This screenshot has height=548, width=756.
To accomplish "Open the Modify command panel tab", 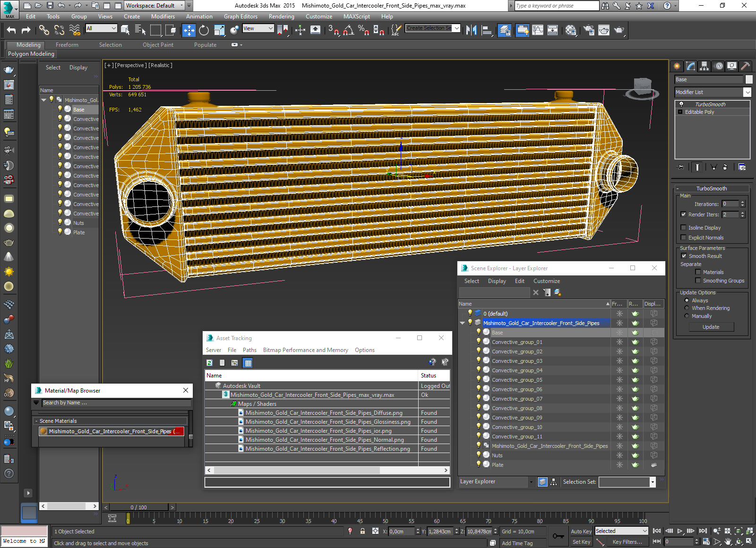I will tap(691, 66).
